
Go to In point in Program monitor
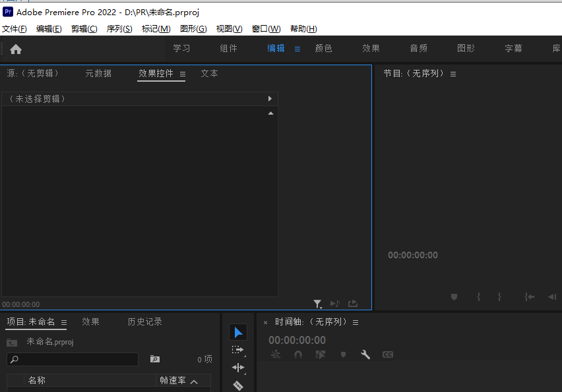click(x=530, y=296)
